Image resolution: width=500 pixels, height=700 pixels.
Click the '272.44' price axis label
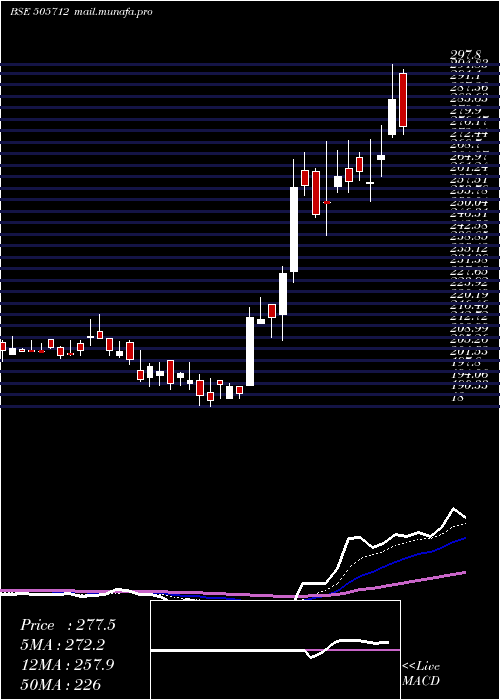(469, 133)
